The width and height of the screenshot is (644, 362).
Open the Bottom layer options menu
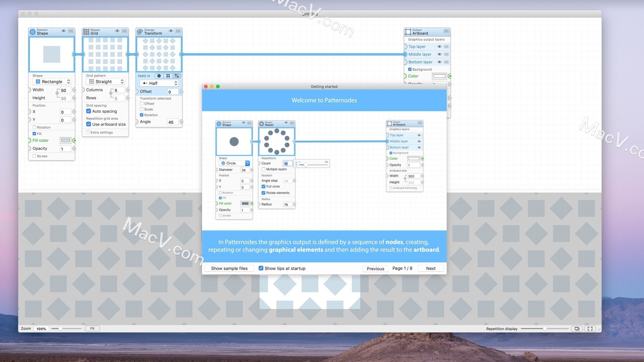[446, 62]
